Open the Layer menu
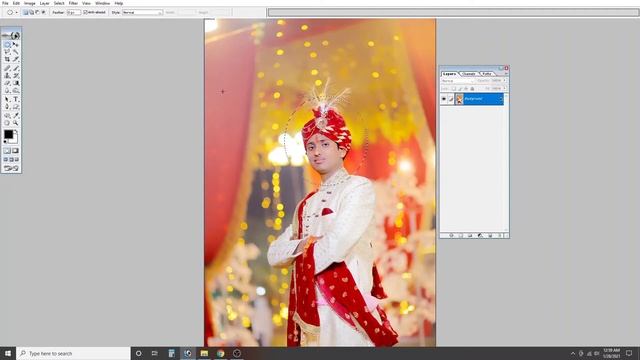This screenshot has height=360, width=640. click(x=44, y=3)
